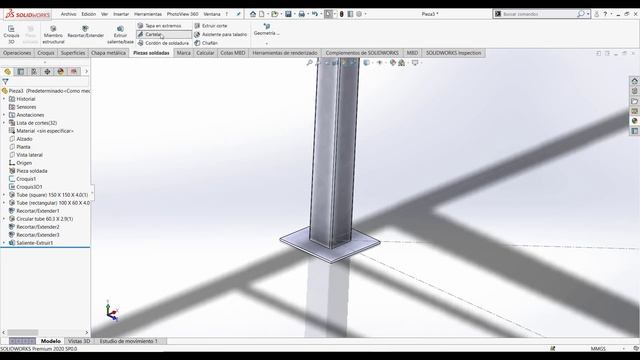Switch to the Croquis tab

(x=46, y=53)
